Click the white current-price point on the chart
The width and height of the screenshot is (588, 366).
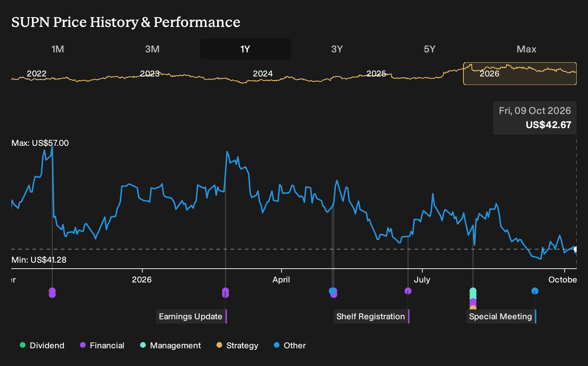(x=576, y=249)
